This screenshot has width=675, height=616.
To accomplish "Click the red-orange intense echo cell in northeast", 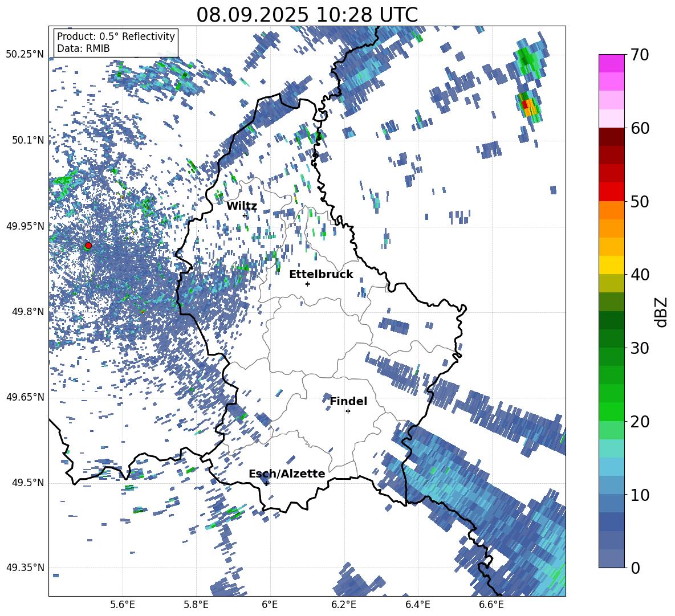I will coord(528,106).
